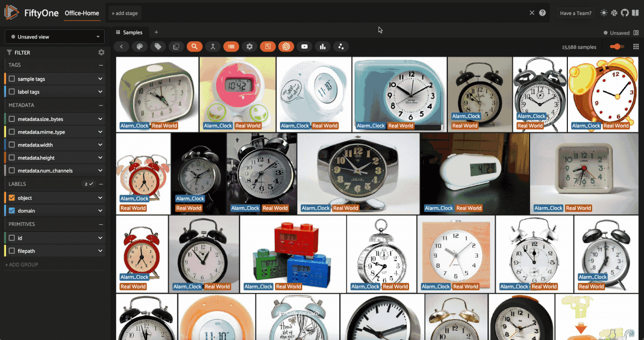Expand the metadata.width filter chevron

[x=100, y=145]
